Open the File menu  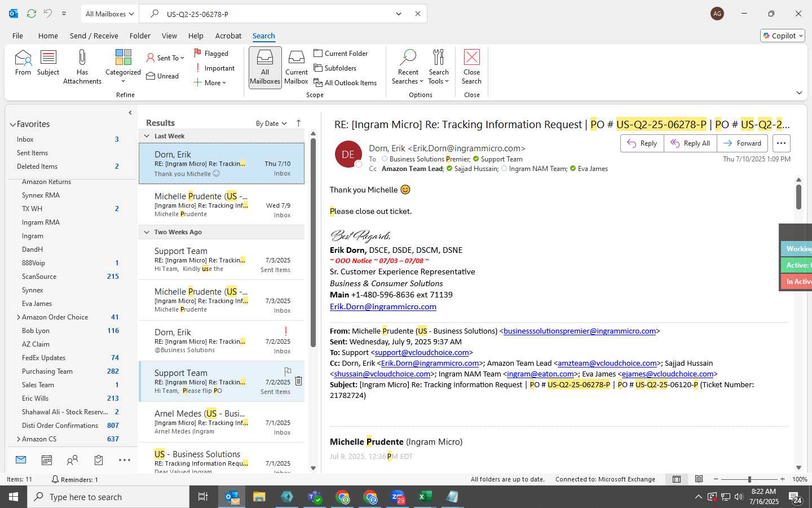pyautogui.click(x=17, y=36)
